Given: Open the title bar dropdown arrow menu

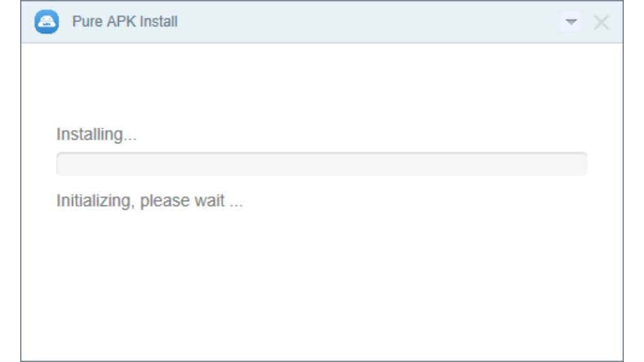Looking at the screenshot, I should coord(571,22).
